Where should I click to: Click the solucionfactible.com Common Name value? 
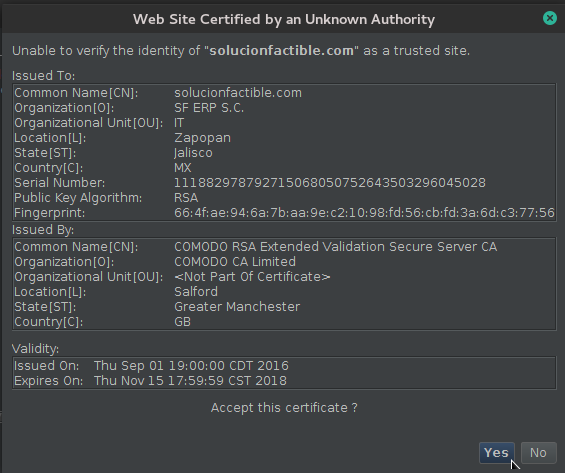[238, 93]
